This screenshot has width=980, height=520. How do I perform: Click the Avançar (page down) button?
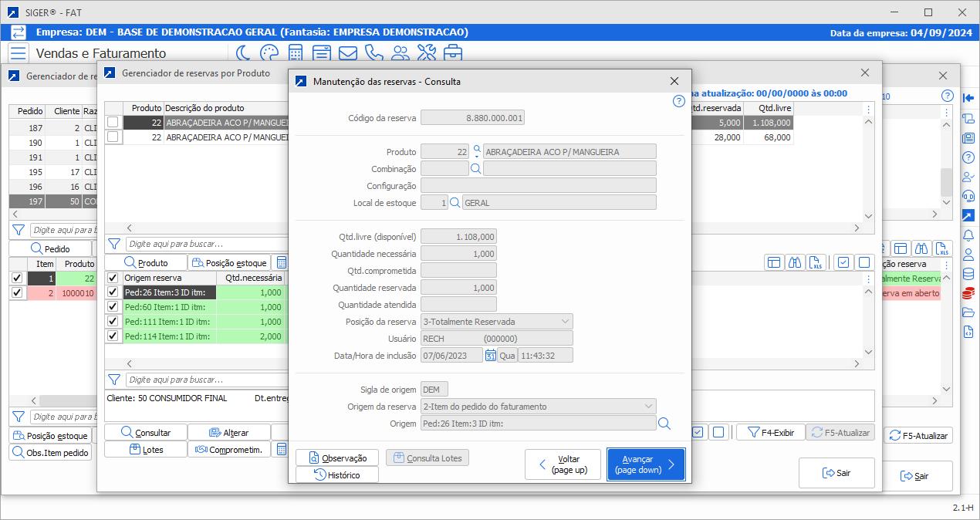pos(646,464)
